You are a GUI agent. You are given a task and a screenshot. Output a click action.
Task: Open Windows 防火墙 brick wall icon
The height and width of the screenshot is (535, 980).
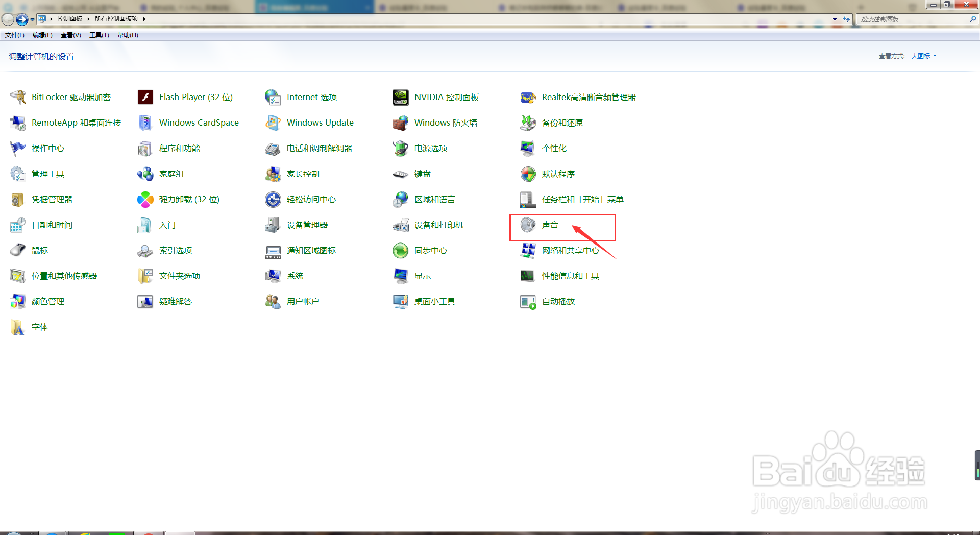coord(401,123)
